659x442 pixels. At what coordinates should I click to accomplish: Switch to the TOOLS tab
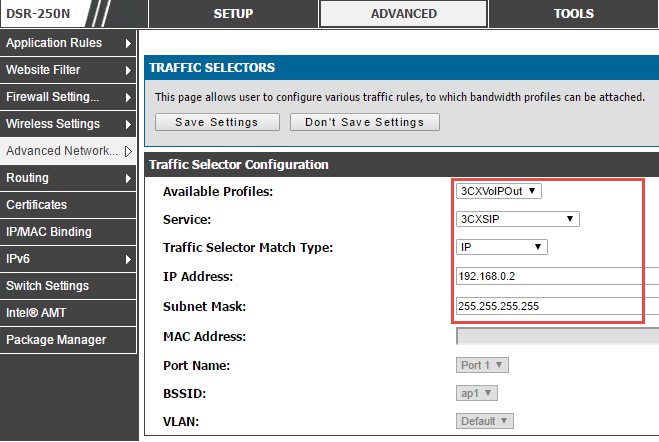point(573,14)
